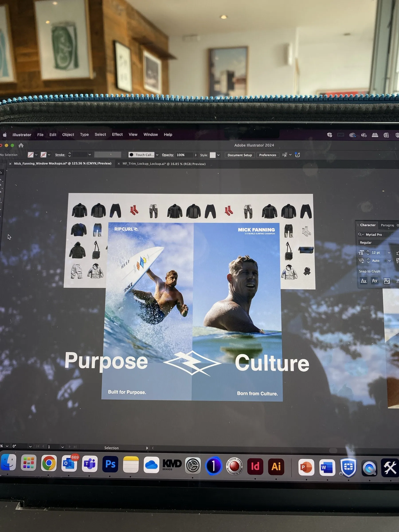Click the Illustrator icon in the Dock
The width and height of the screenshot is (399, 532).
pos(276,467)
